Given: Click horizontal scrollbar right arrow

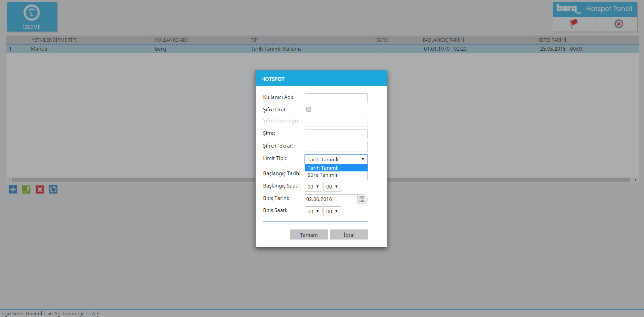Looking at the screenshot, I should 636,180.
